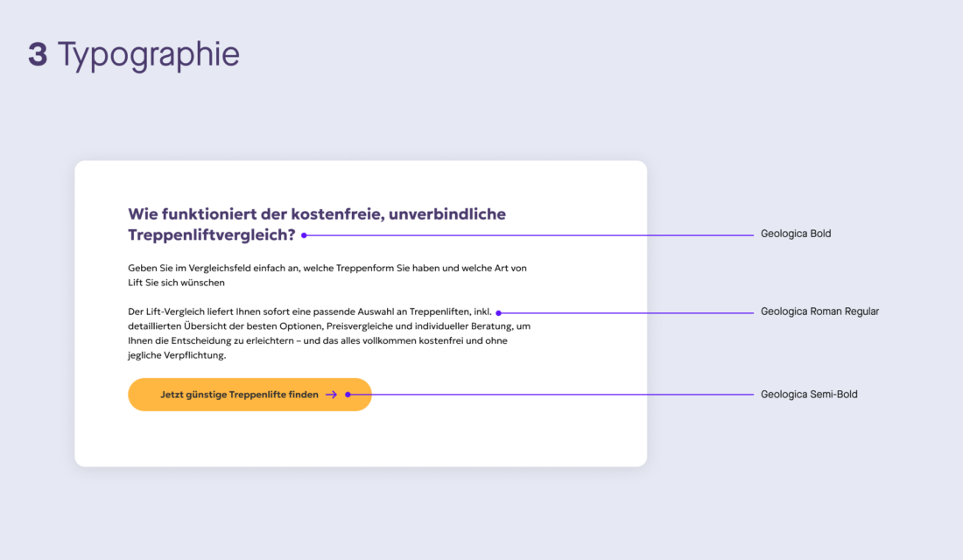The image size is (963, 560).
Task: Click the paragraph starting 'Der Lift-Vergleich liefert'
Action: point(329,333)
